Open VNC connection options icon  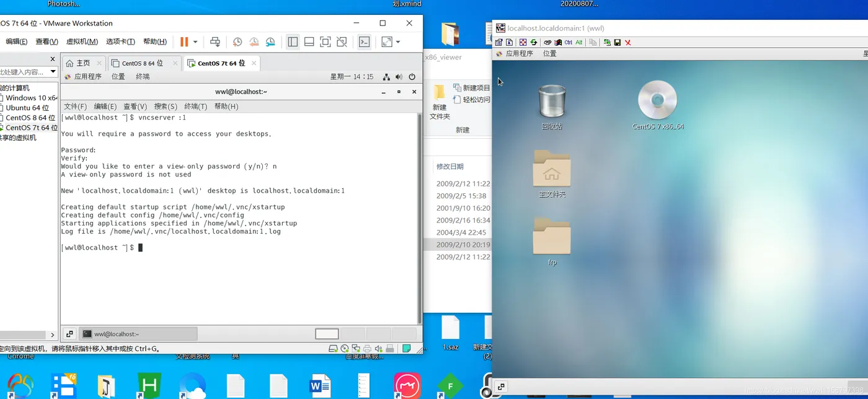pos(498,42)
